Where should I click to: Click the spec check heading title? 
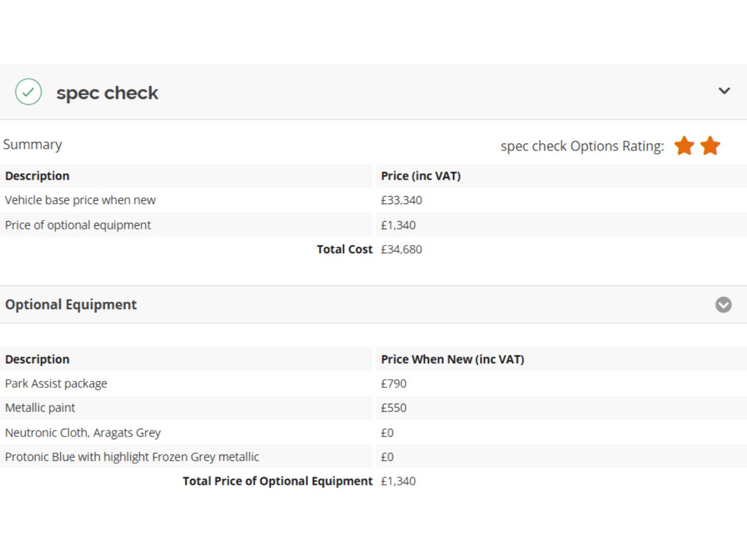(107, 93)
